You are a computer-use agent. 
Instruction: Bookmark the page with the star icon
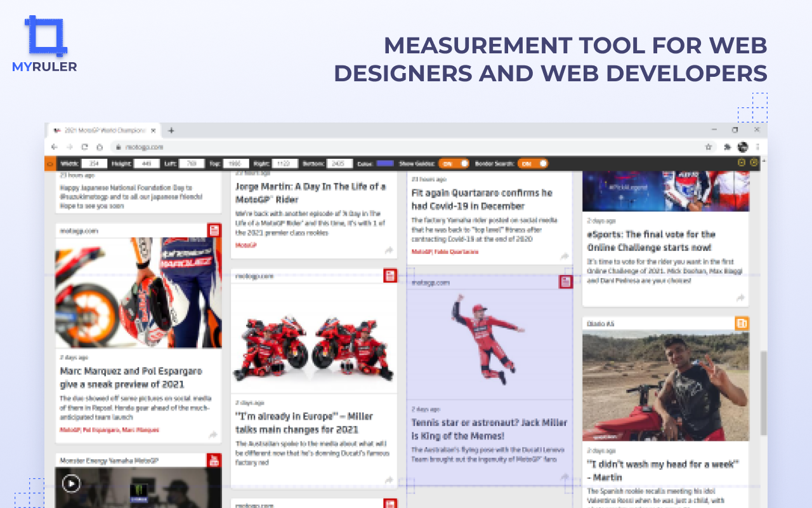tap(709, 147)
